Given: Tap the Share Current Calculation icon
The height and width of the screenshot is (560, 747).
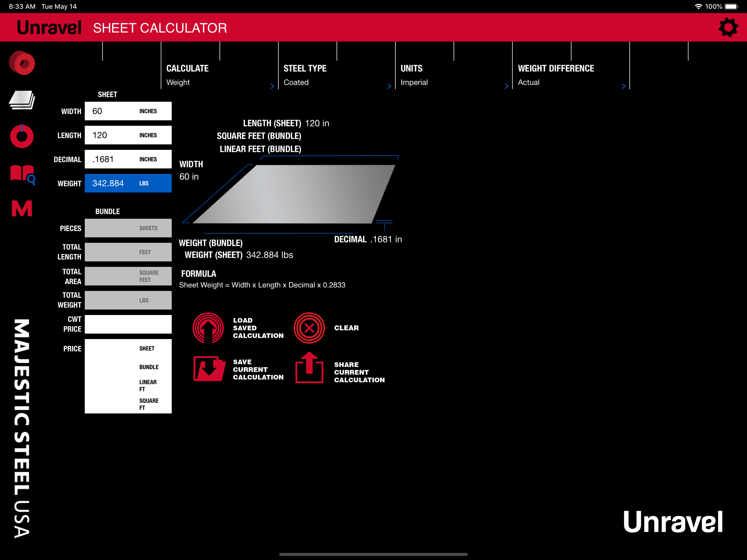Looking at the screenshot, I should pos(309,368).
